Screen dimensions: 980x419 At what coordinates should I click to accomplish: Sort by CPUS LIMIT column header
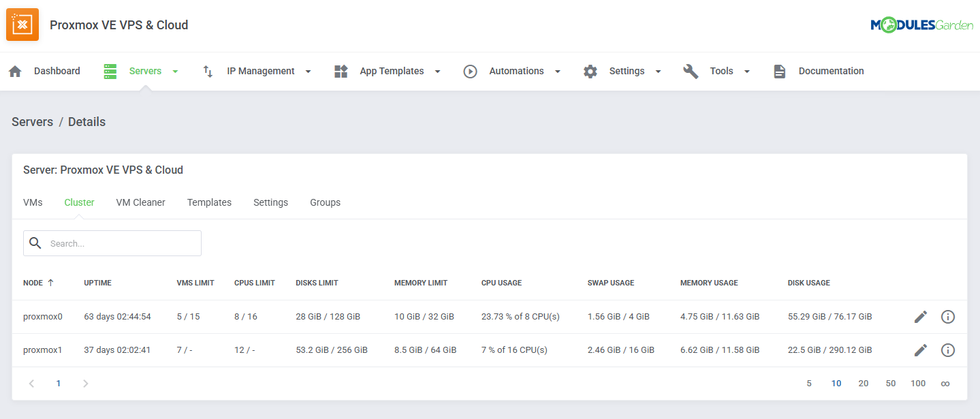point(255,283)
